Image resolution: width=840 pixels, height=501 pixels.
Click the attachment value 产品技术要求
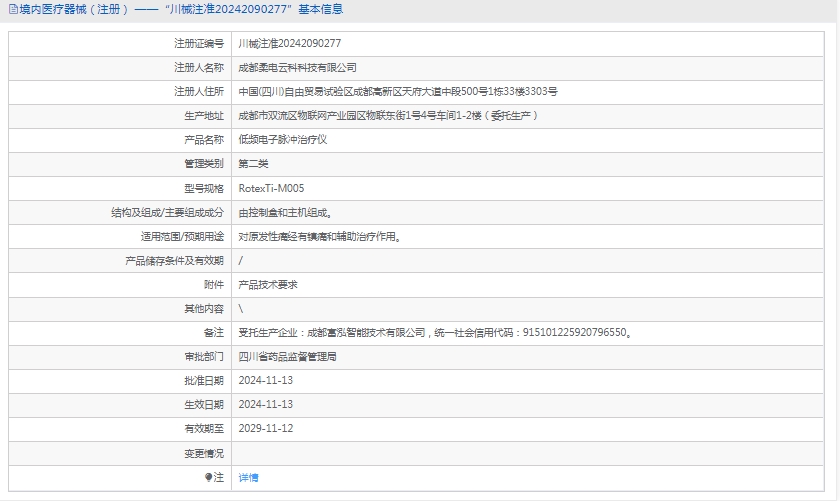pyautogui.click(x=268, y=284)
